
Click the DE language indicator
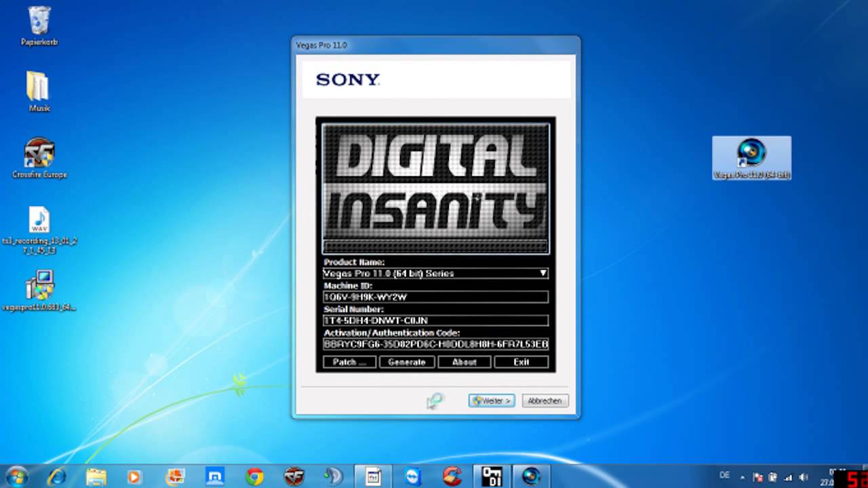pyautogui.click(x=724, y=476)
